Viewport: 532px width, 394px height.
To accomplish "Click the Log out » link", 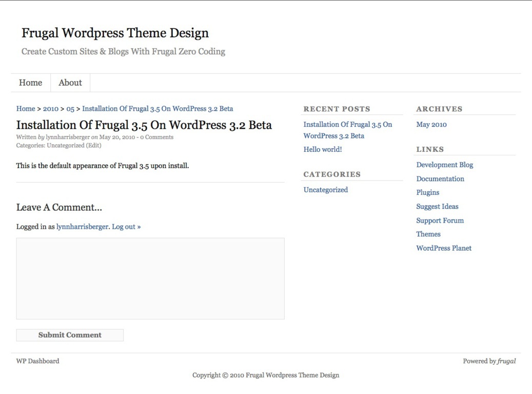I will [x=126, y=227].
